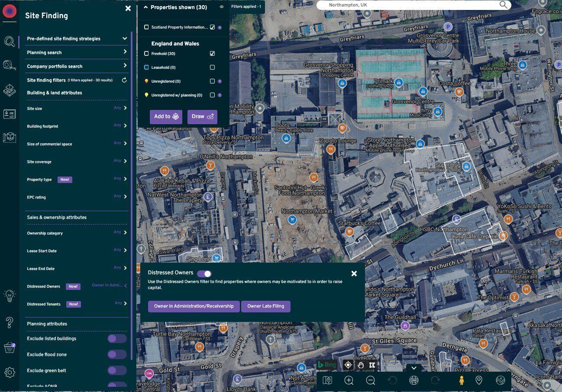The image size is (562, 392).
Task: Uncheck the right Freehold (30) checkbox
Action: pos(212,54)
